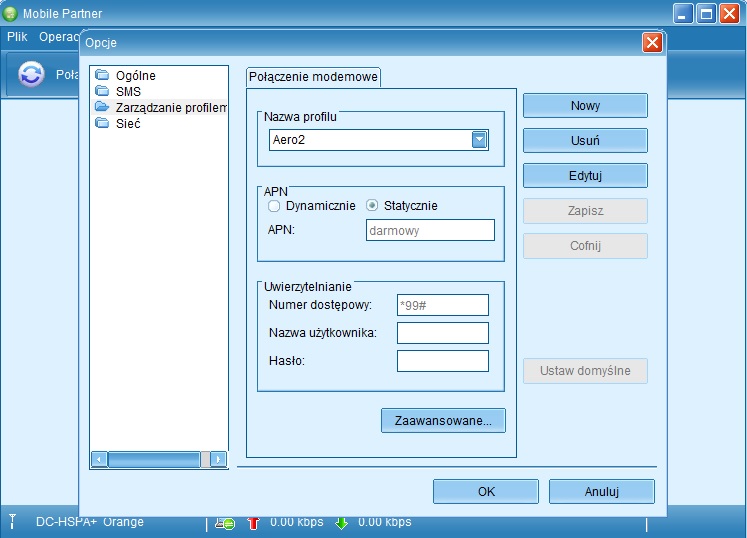The height and width of the screenshot is (538, 747).
Task: Click the green download speed arrow
Action: point(341,521)
